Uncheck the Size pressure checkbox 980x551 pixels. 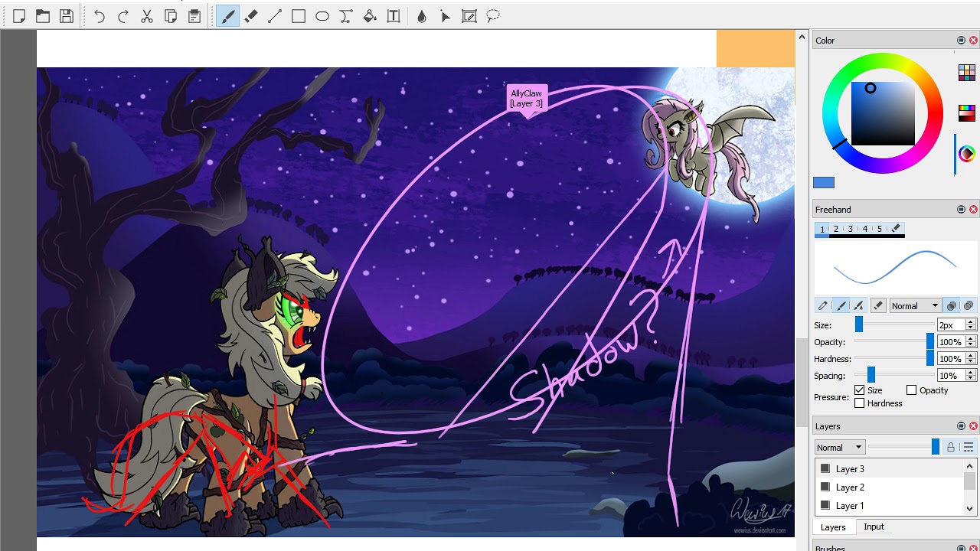pyautogui.click(x=859, y=390)
